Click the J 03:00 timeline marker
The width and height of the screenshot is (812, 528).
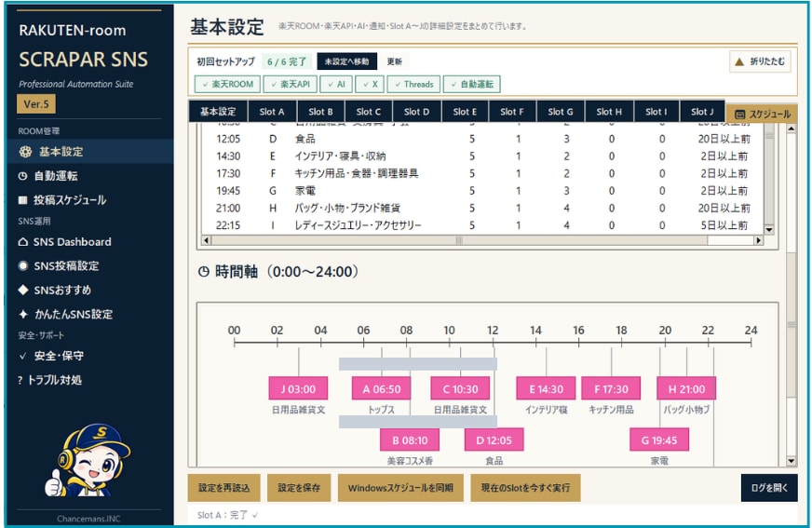pyautogui.click(x=298, y=388)
